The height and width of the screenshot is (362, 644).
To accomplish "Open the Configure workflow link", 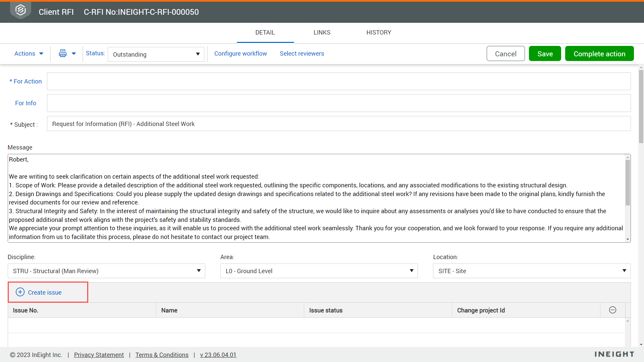I will [241, 54].
